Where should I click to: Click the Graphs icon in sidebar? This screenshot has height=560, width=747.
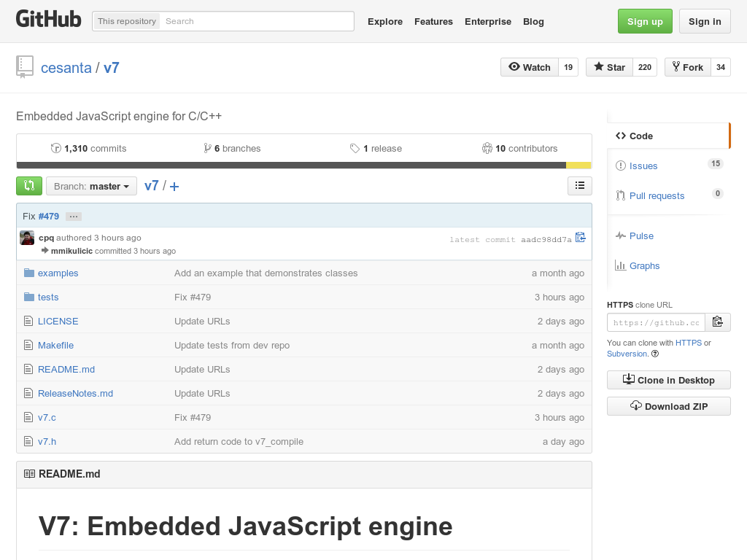tap(620, 265)
